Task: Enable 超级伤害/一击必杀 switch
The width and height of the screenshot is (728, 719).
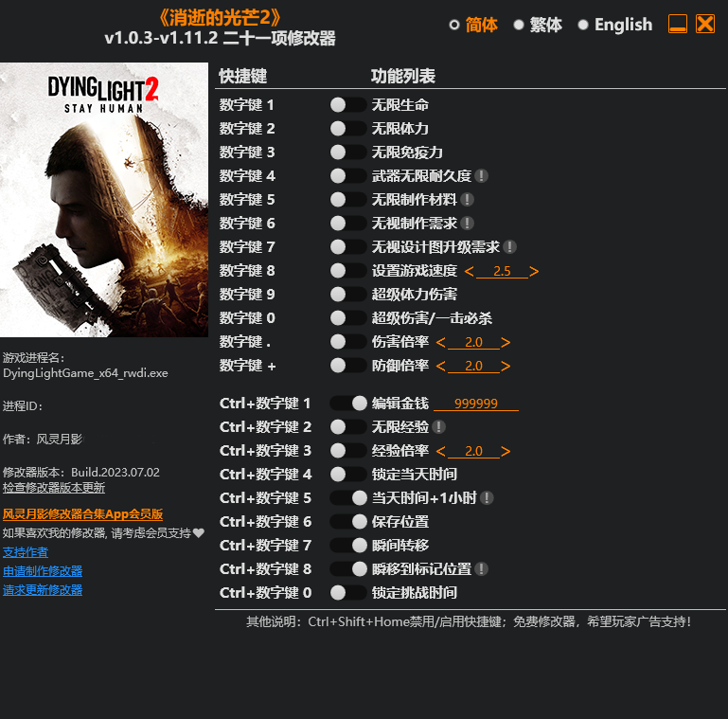Action: point(348,318)
